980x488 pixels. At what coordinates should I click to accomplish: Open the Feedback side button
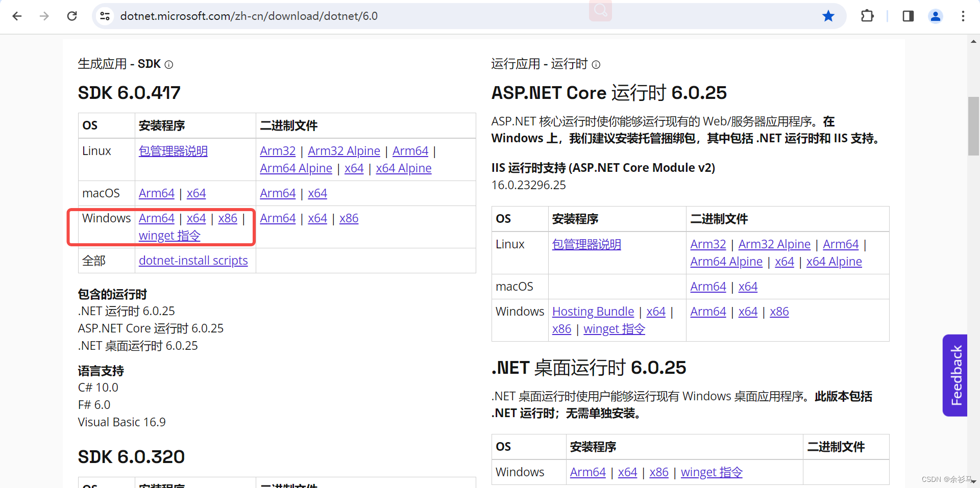click(x=955, y=375)
